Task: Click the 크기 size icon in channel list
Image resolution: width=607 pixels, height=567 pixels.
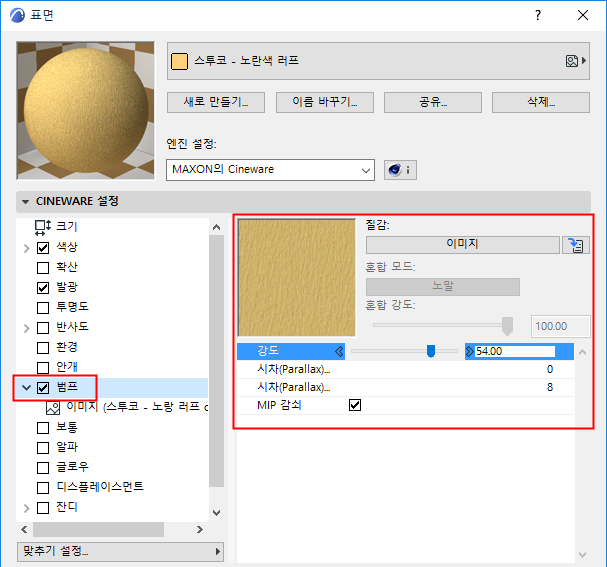Action: (43, 228)
